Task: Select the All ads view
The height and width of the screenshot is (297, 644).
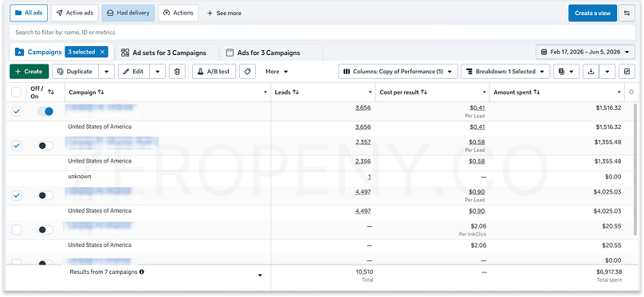Action: (29, 13)
